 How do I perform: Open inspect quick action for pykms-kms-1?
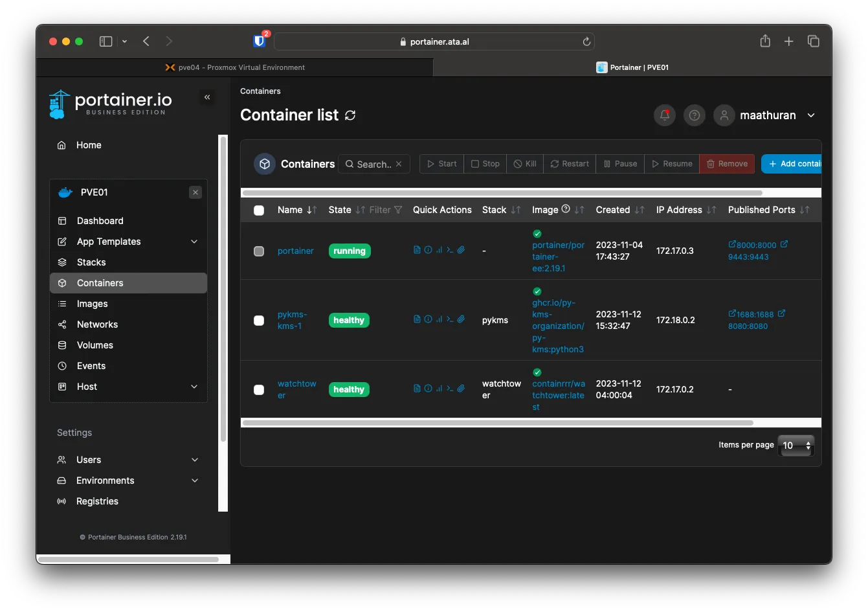pyautogui.click(x=428, y=319)
